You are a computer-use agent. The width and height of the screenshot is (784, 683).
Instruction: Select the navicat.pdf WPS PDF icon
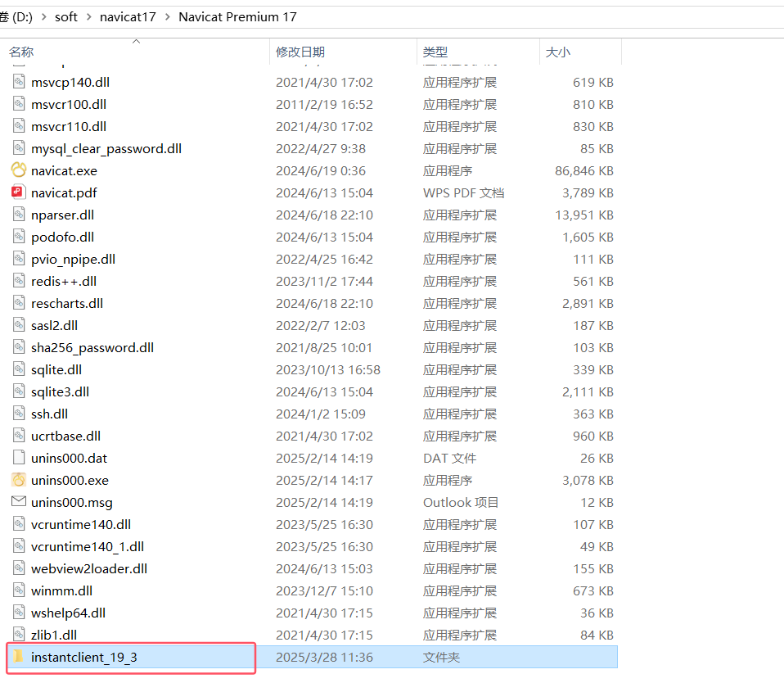tap(19, 192)
